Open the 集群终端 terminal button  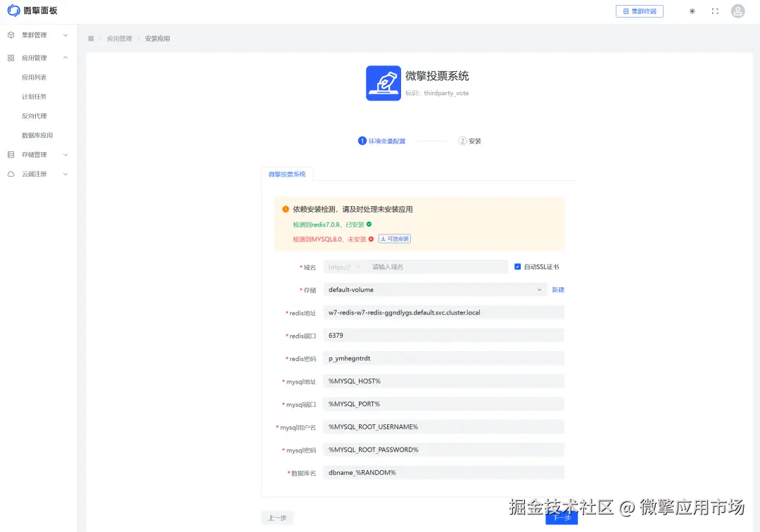[x=639, y=11]
